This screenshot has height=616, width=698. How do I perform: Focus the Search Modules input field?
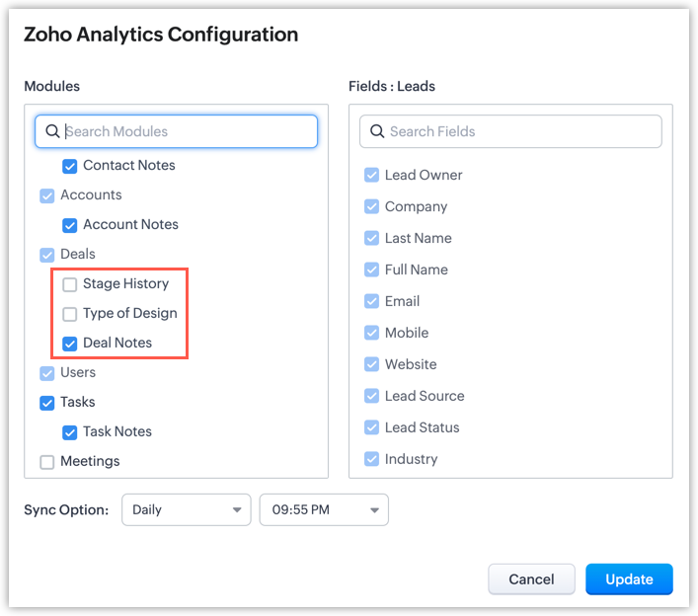point(188,131)
